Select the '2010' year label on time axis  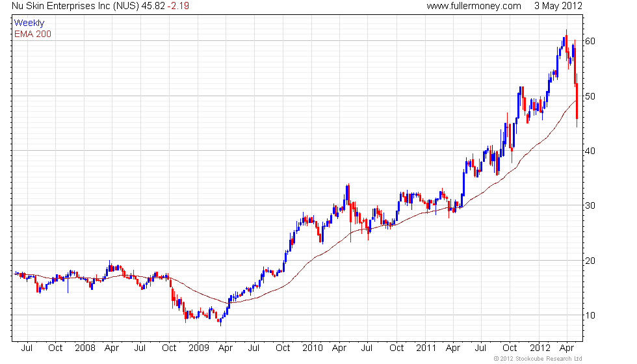(313, 348)
